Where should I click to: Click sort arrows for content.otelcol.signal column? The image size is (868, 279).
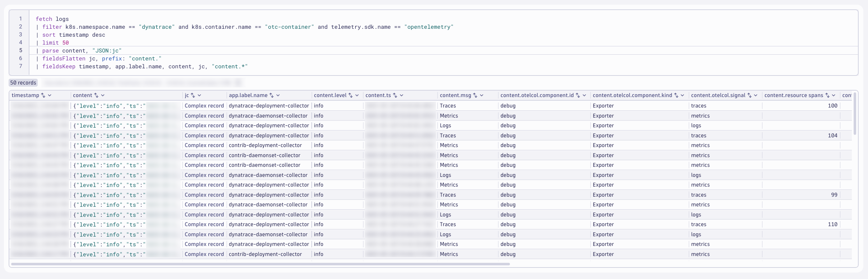point(749,95)
